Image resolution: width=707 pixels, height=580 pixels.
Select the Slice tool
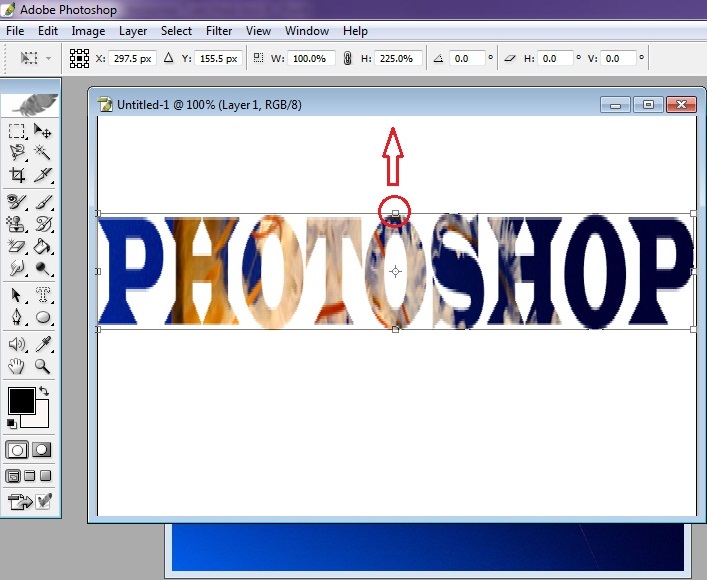coord(43,175)
